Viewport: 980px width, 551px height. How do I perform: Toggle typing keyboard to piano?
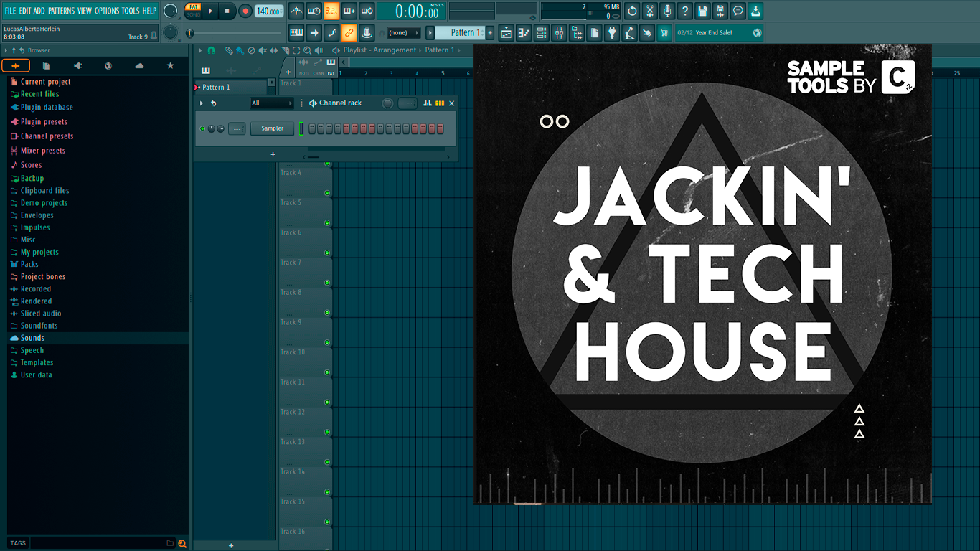[296, 32]
